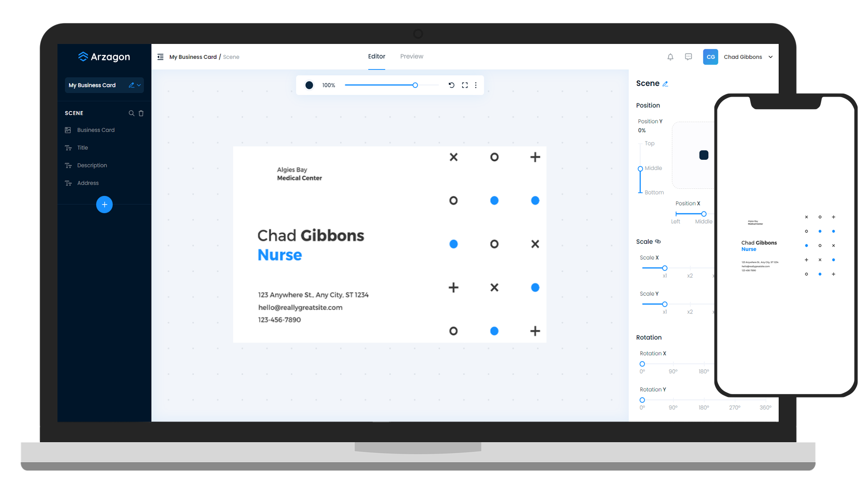The height and width of the screenshot is (496, 868).
Task: Enter fullscreen using the expand icon
Action: (464, 85)
